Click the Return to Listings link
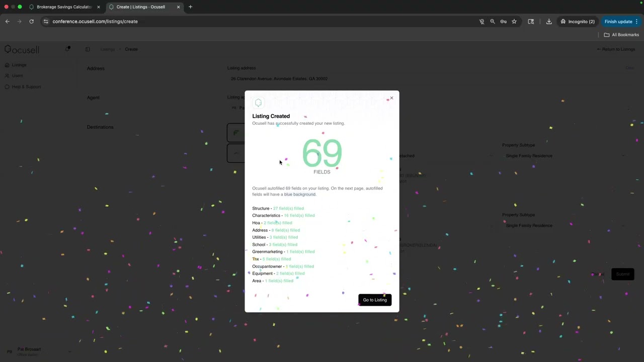Image resolution: width=644 pixels, height=362 pixels. [616, 49]
